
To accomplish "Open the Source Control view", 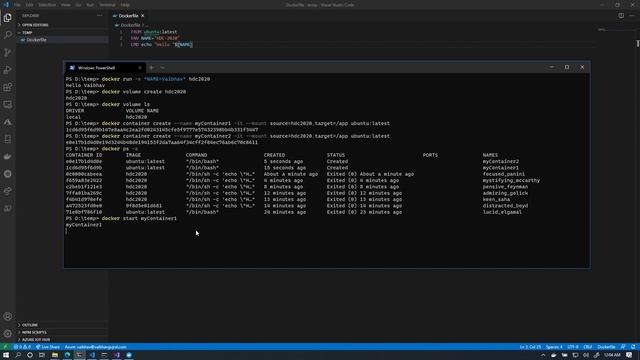I will click(8, 52).
